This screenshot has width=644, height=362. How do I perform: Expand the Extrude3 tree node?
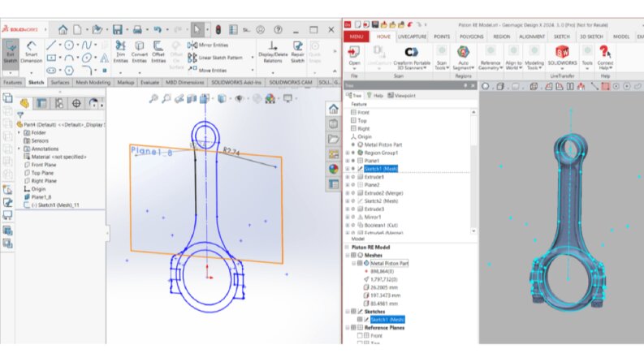coord(348,209)
